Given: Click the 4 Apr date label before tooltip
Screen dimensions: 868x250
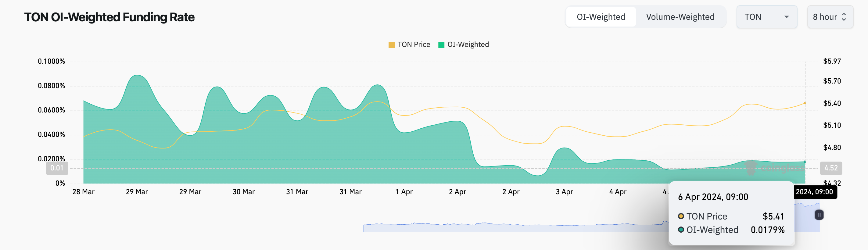Looking at the screenshot, I should click(x=618, y=192).
